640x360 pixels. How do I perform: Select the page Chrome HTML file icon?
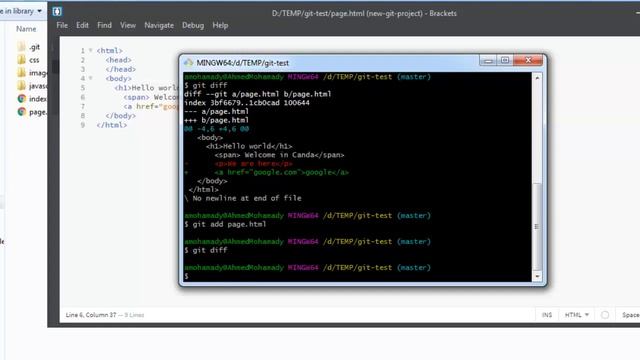pos(22,112)
